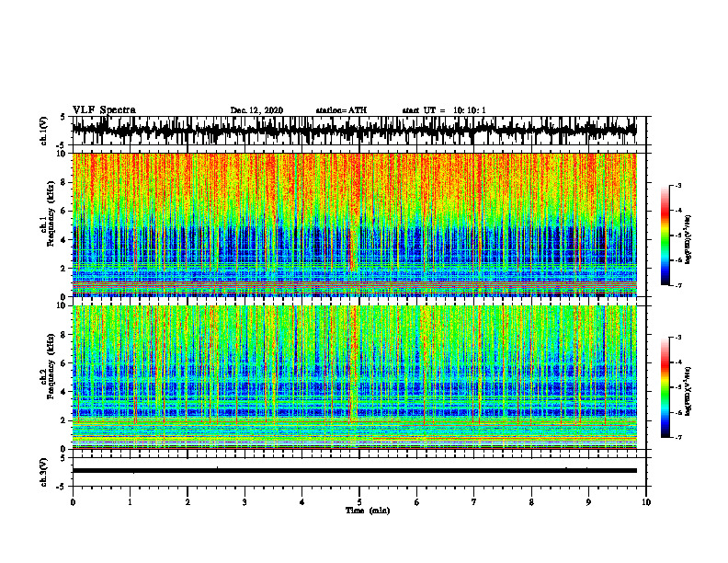Click the time axis tick label "10"
This screenshot has width=728, height=563.
click(x=646, y=502)
